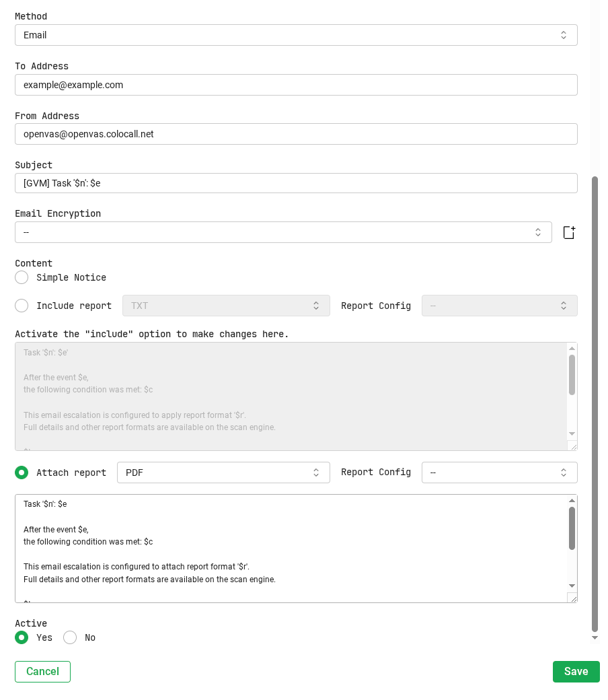Image resolution: width=608 pixels, height=700 pixels.
Task: Click the To Address input field
Action: 296,84
